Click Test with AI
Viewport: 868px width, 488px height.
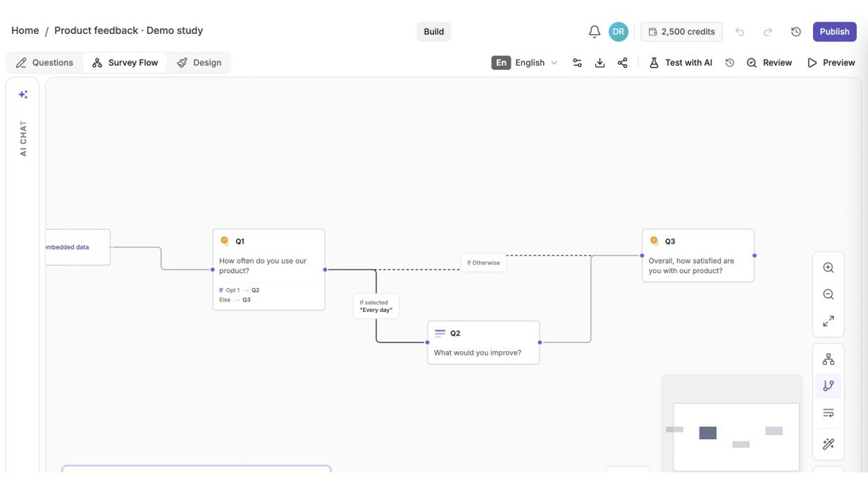(680, 62)
